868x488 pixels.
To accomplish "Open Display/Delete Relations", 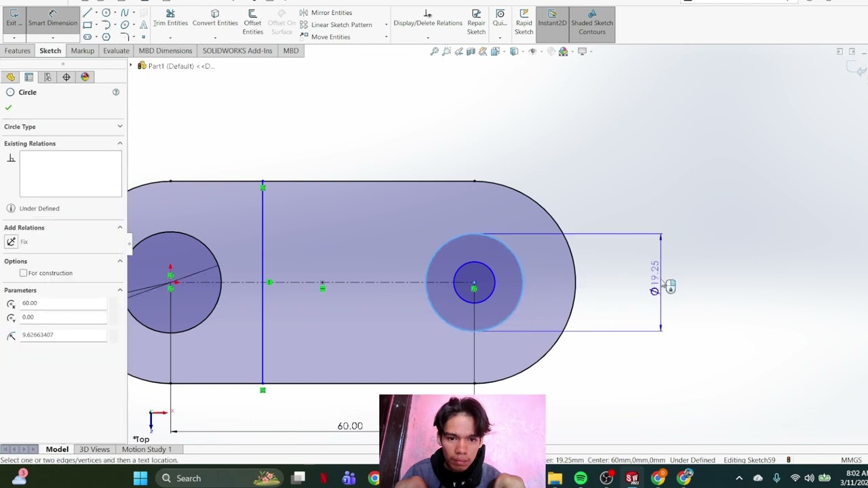I will pyautogui.click(x=428, y=18).
